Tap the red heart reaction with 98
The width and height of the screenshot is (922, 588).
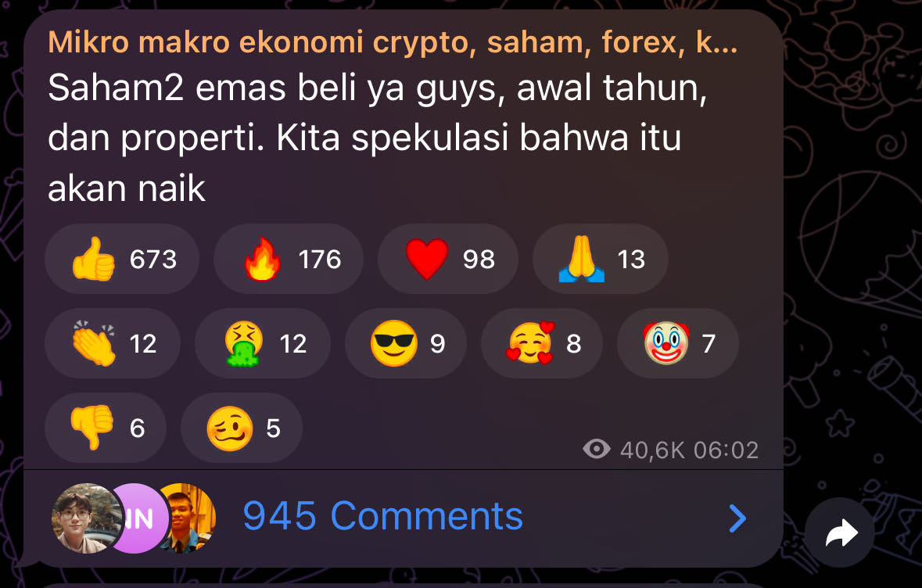point(447,259)
